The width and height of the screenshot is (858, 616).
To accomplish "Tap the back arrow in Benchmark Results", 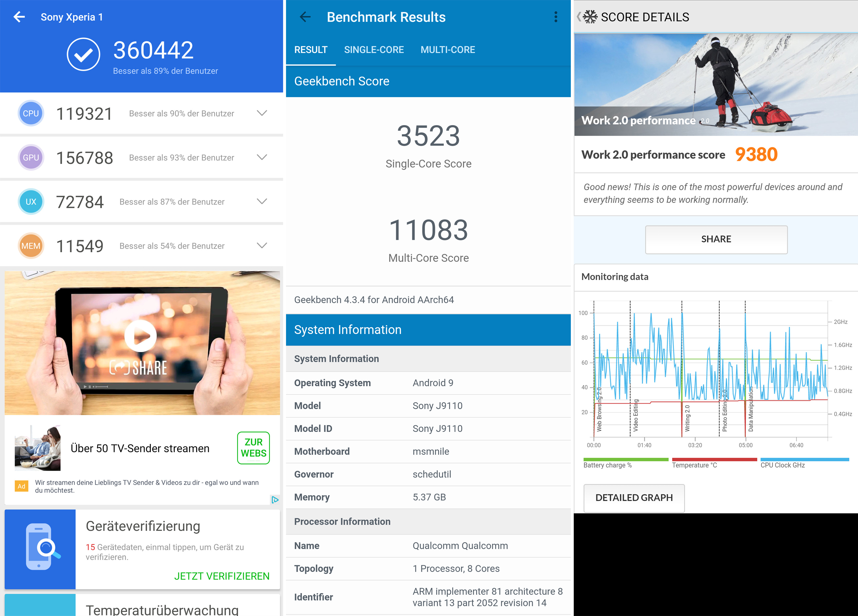I will pos(305,17).
